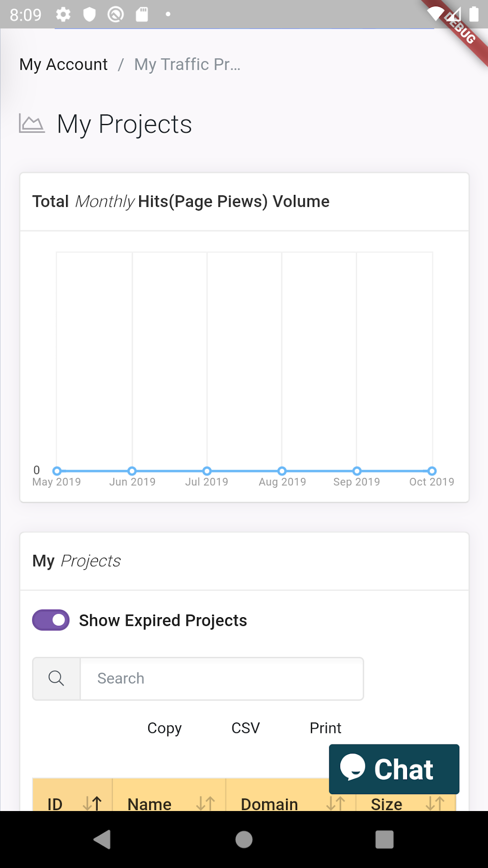Toggle Show Expired Projects switch
This screenshot has height=868, width=488.
point(51,620)
